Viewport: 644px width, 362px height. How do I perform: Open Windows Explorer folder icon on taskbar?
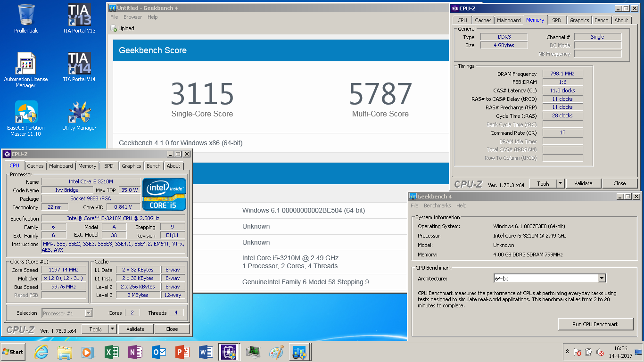(x=65, y=352)
